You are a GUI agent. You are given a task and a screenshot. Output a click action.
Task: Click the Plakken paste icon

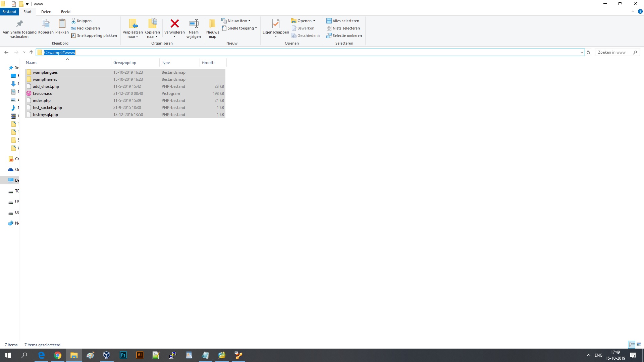click(x=62, y=24)
